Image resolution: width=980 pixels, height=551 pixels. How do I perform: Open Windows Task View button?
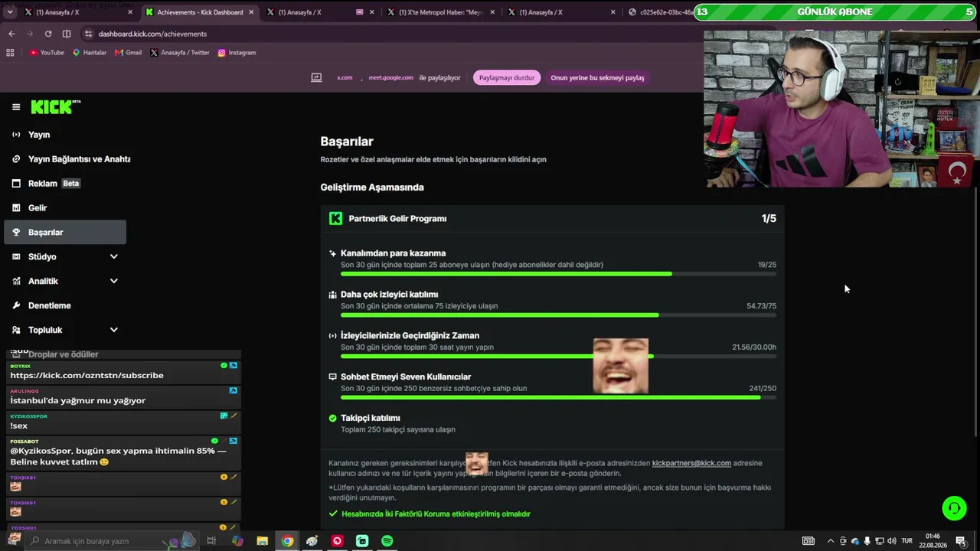[211, 541]
